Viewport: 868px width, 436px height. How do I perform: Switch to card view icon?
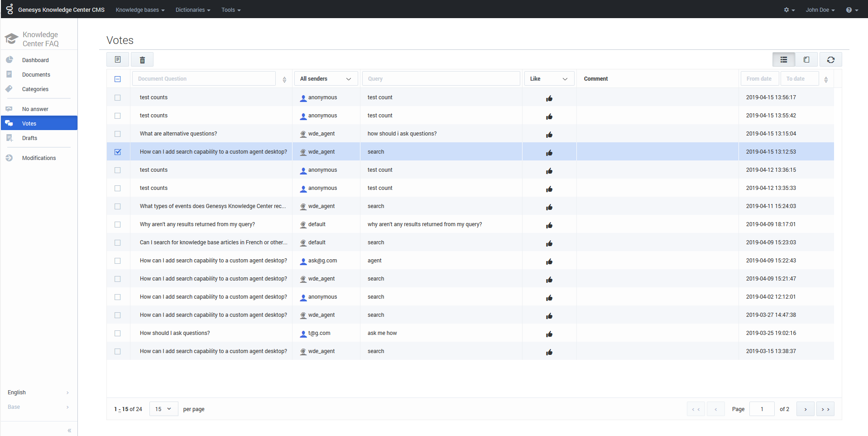point(806,60)
